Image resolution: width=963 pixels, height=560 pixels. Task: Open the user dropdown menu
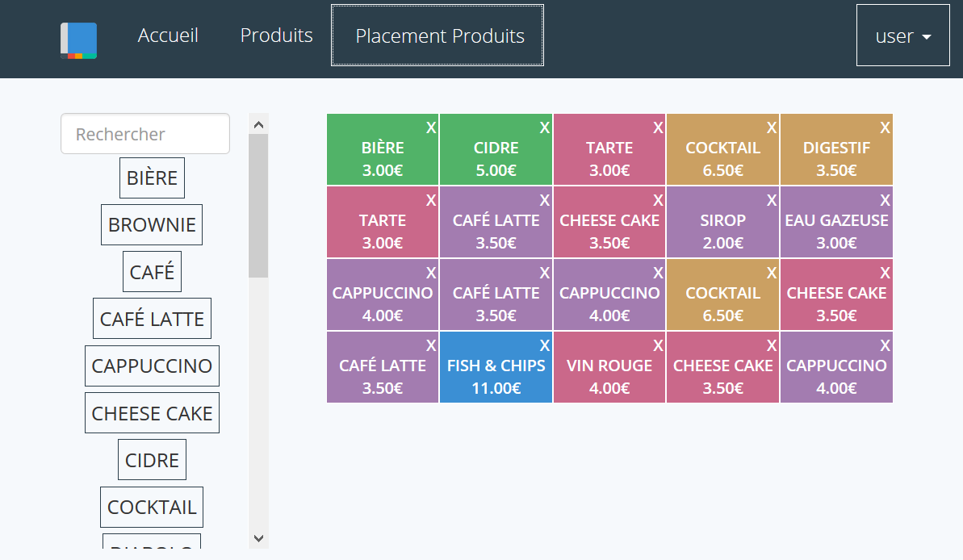tap(902, 36)
